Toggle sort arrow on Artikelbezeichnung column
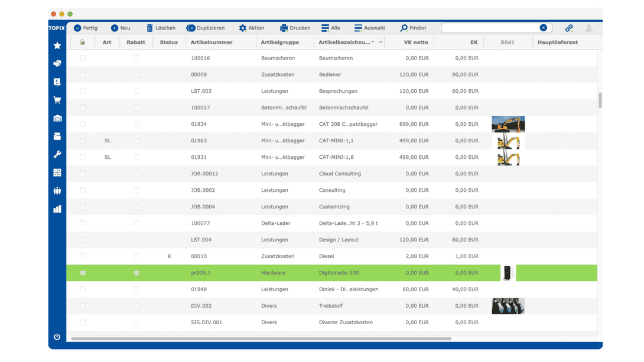644x362 pixels. [x=380, y=43]
